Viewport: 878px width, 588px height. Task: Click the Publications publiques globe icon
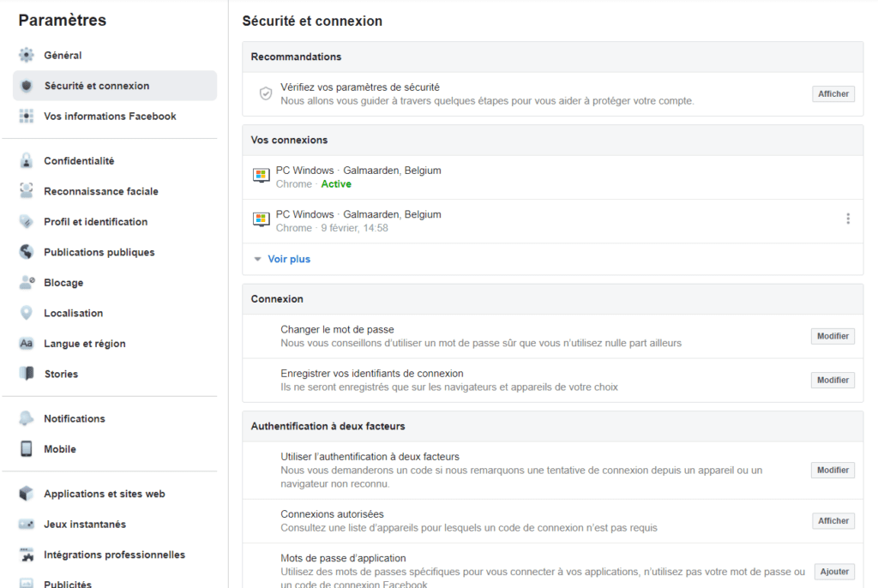[x=27, y=252]
